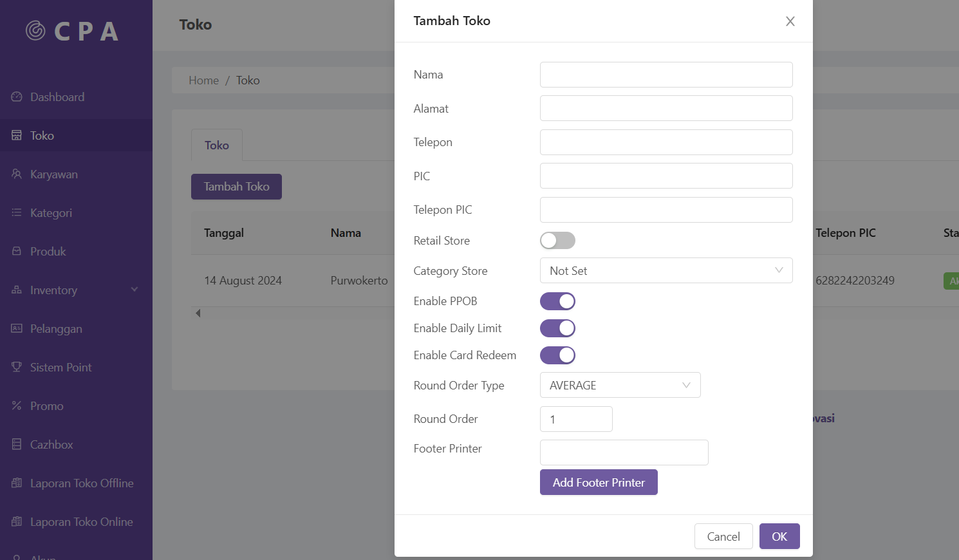Click the Round Order number field
Viewport: 959px width, 560px height.
pyautogui.click(x=576, y=419)
